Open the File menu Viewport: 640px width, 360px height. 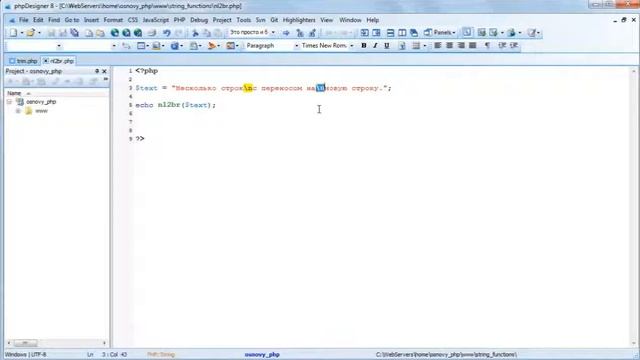[x=24, y=20]
